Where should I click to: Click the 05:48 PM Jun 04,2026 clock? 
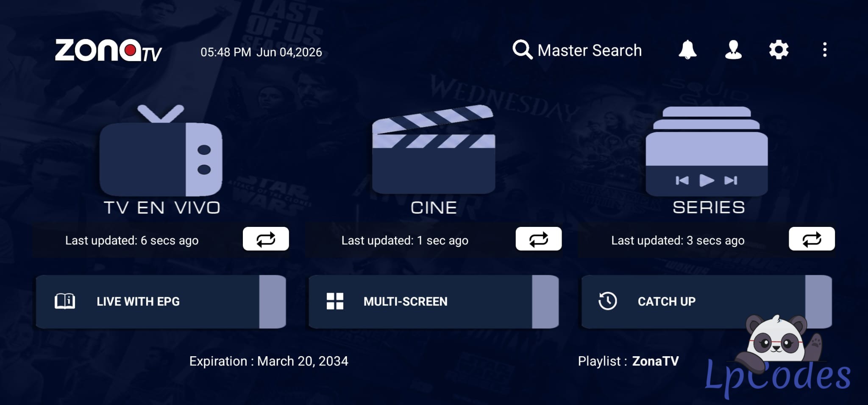point(261,52)
